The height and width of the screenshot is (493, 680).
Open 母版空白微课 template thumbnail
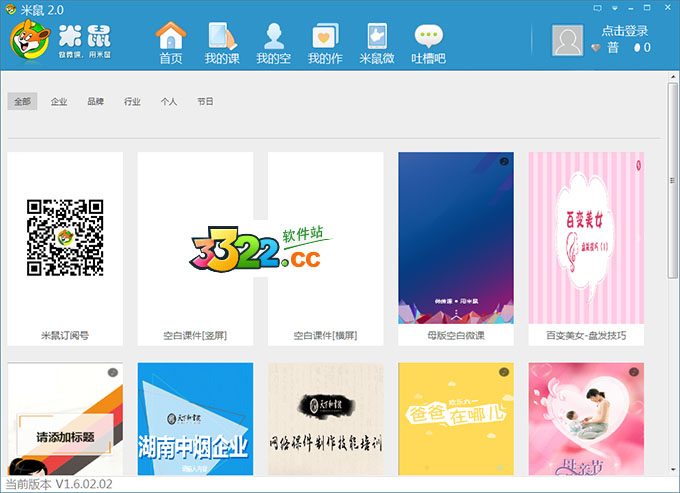[x=456, y=238]
